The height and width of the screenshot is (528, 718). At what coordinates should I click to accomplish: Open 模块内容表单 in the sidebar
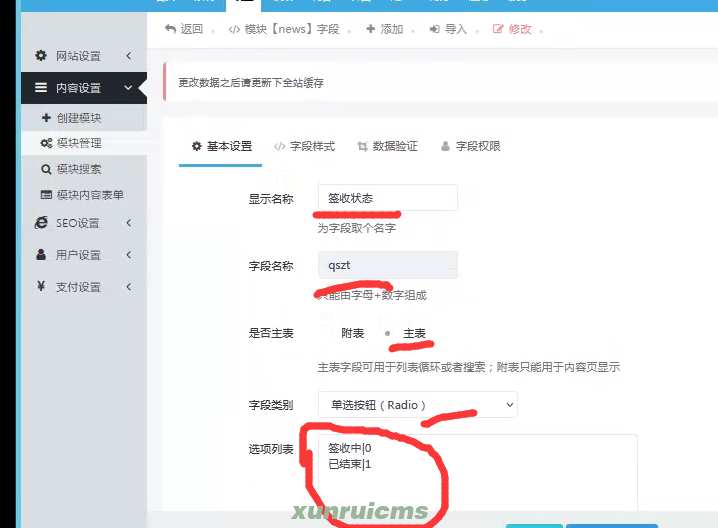point(82,195)
